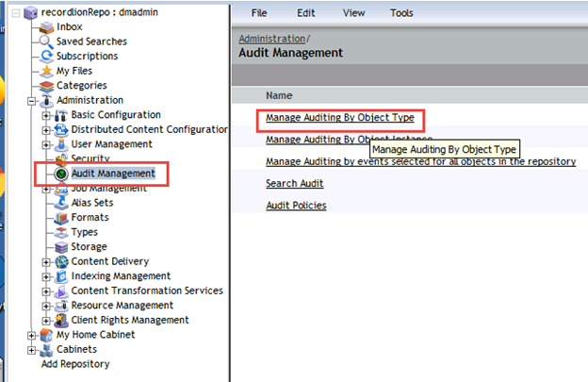Viewport: 588px width, 382px height.
Task: Click the Formats icon in tree
Action: pos(62,218)
